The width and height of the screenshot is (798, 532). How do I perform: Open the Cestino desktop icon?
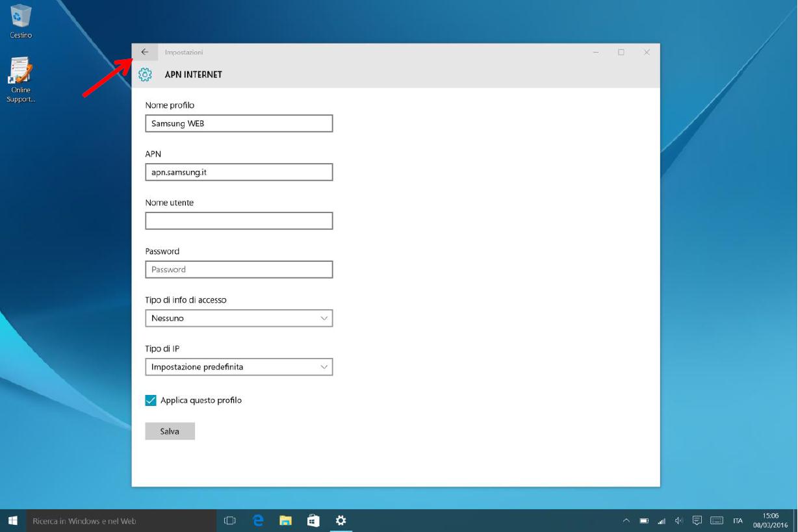pos(21,21)
